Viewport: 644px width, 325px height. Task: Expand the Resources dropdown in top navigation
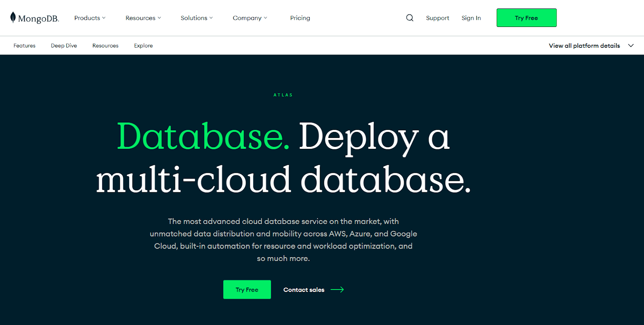click(143, 18)
